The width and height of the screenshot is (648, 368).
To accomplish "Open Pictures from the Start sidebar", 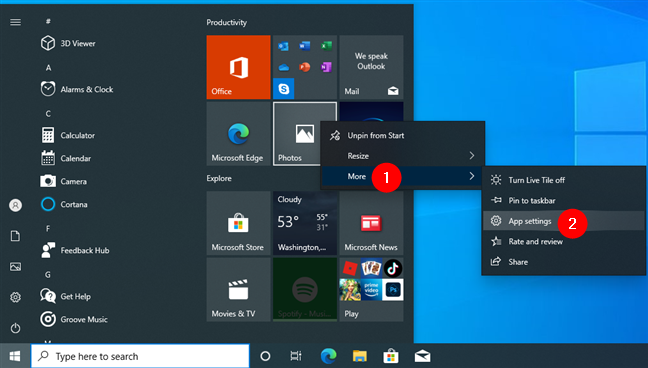I will pos(15,267).
